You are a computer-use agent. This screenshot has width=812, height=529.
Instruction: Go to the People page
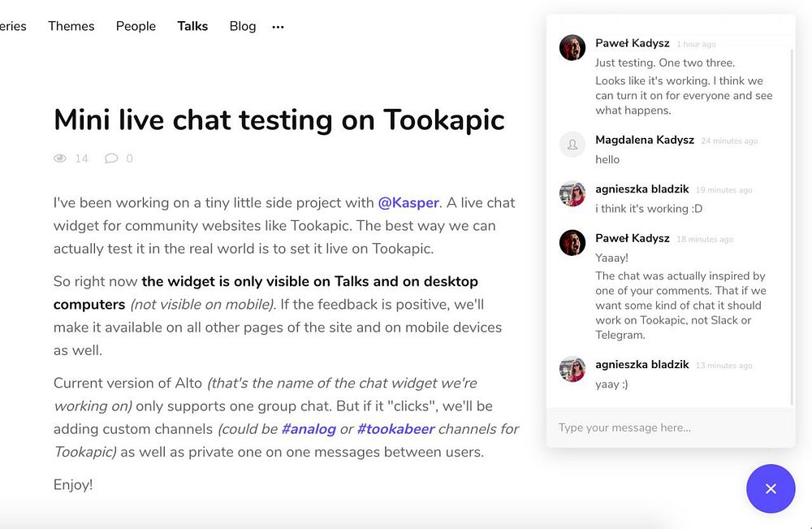click(136, 26)
